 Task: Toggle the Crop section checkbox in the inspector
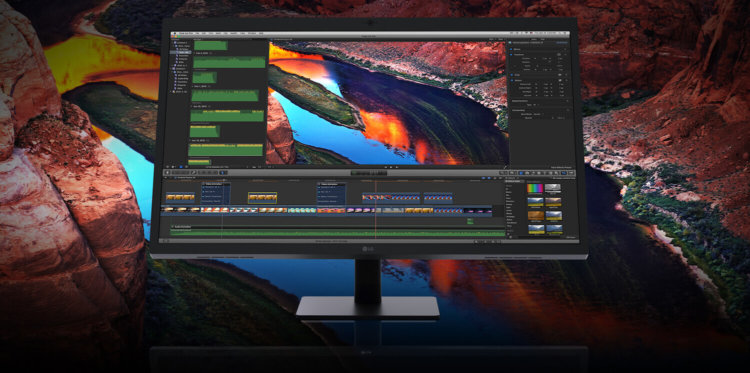(511, 75)
